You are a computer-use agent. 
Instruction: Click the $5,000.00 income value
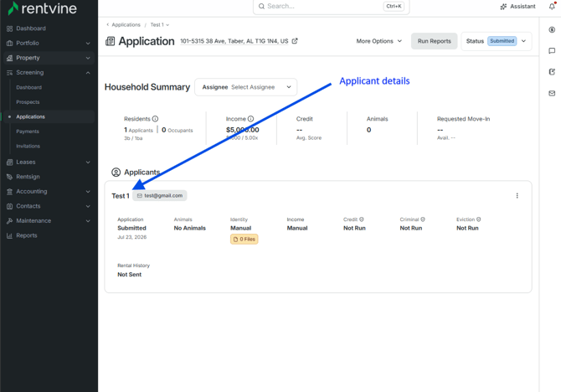243,130
